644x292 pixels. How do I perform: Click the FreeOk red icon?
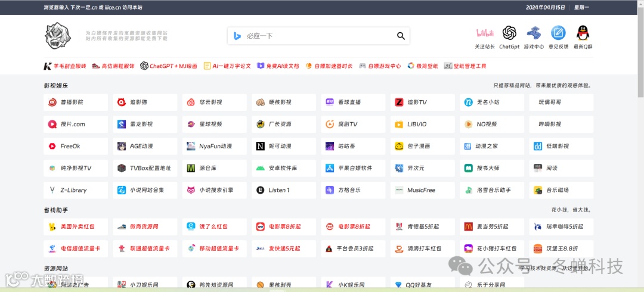pos(52,146)
